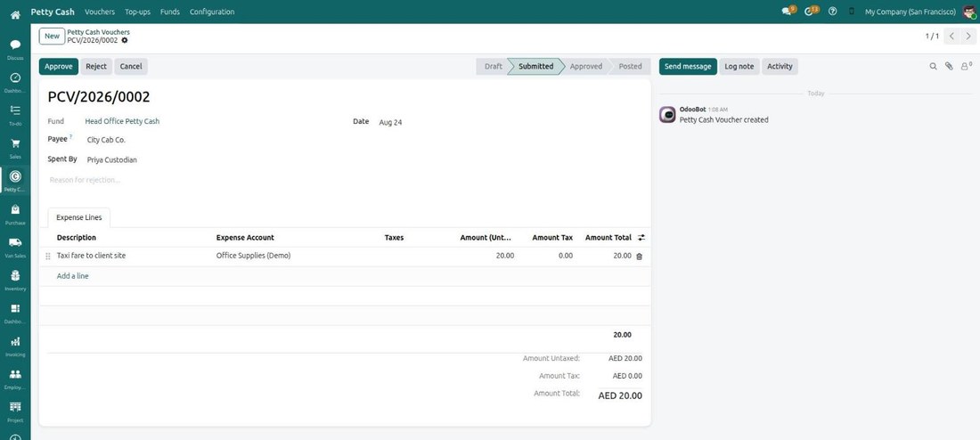Click Send message button
This screenshot has width=980, height=440.
click(688, 66)
